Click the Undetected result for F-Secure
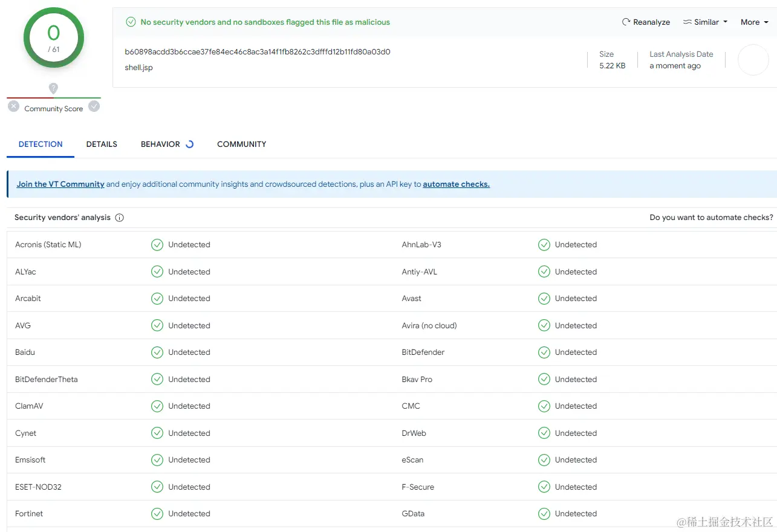The image size is (777, 532). point(576,487)
